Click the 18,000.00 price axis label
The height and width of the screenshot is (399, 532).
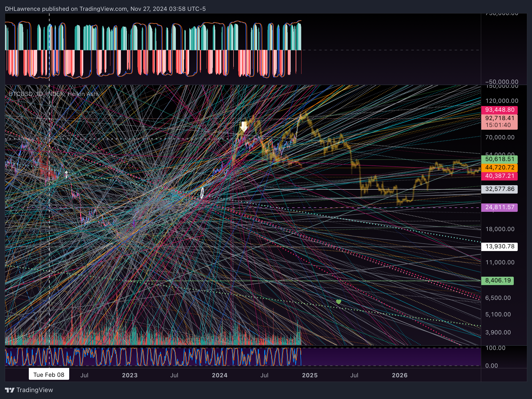click(500, 229)
